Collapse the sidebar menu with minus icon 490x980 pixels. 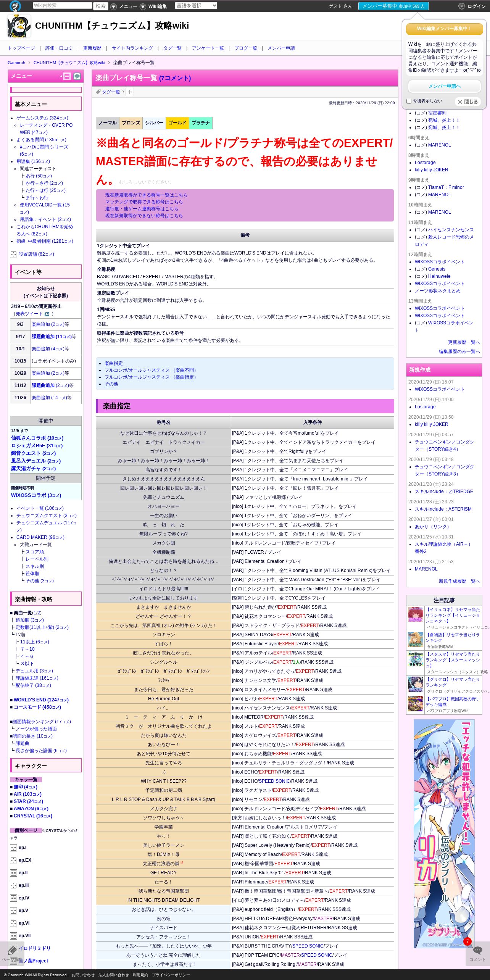(x=67, y=76)
